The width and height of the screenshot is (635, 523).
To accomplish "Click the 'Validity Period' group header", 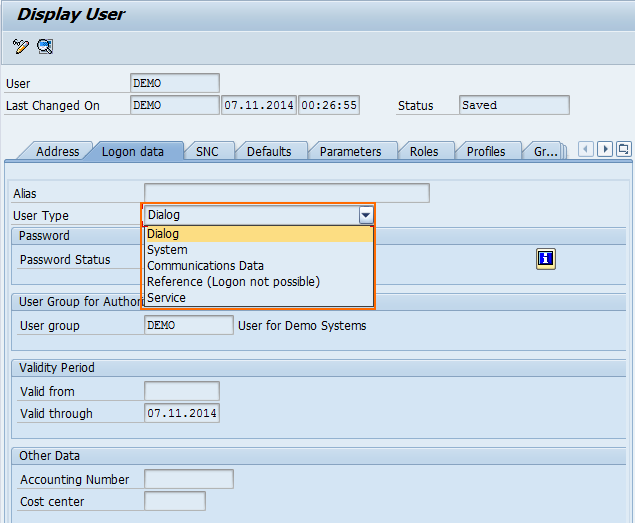I will 57,367.
